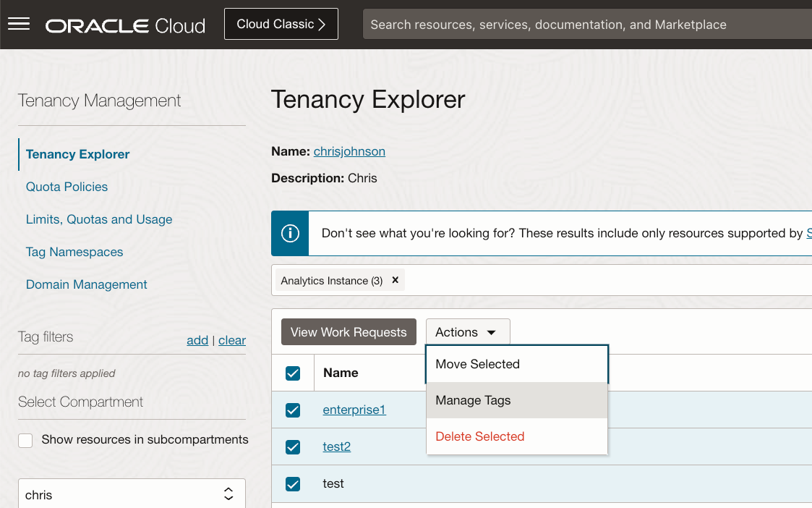Enable Show resources in subcompartments
Image resolution: width=812 pixels, height=508 pixels.
(25, 440)
